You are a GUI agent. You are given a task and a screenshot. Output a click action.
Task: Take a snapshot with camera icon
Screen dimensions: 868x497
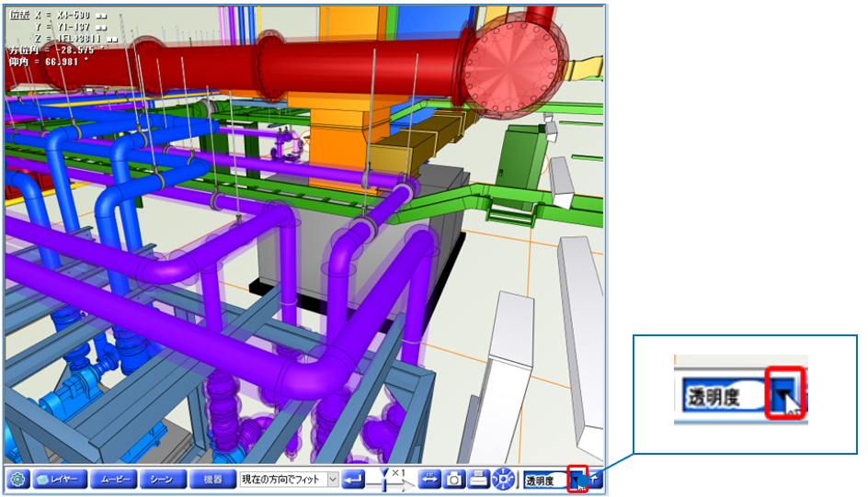454,479
